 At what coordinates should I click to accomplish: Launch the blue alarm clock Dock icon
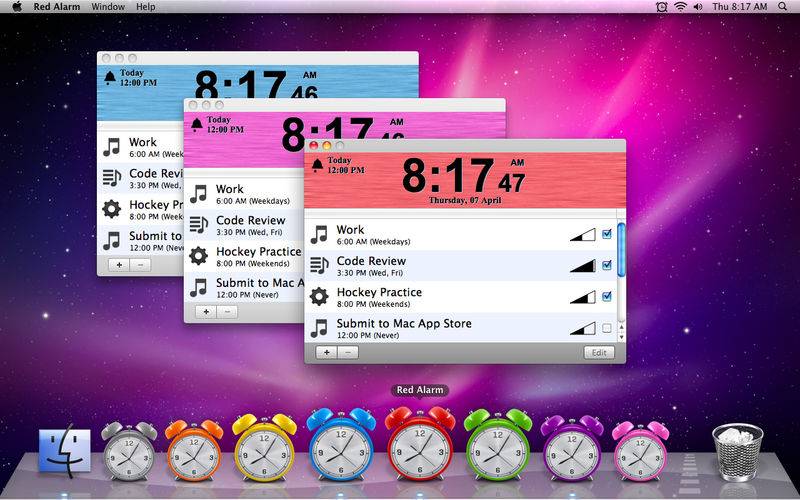pos(341,444)
